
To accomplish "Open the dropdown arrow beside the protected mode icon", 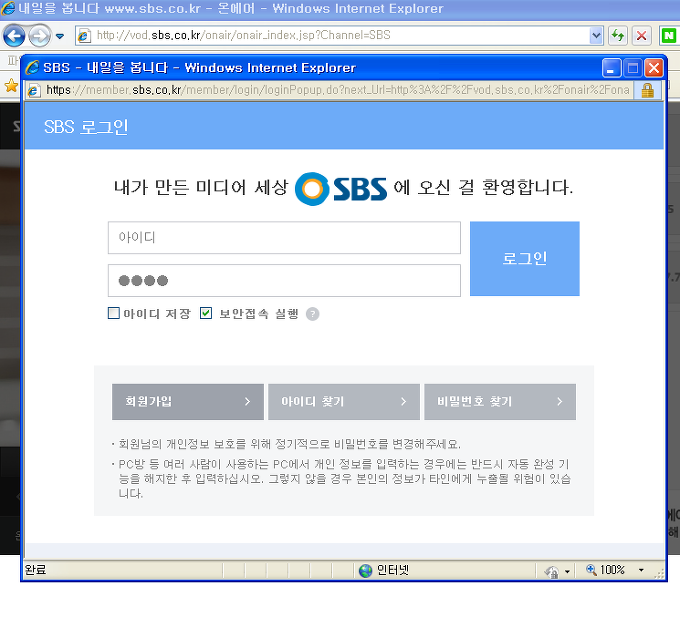I will point(567,572).
